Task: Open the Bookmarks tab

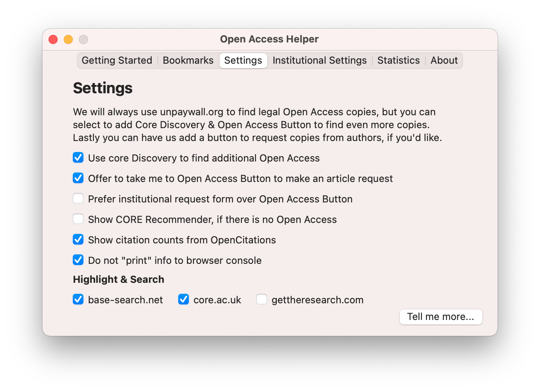Action: point(188,60)
